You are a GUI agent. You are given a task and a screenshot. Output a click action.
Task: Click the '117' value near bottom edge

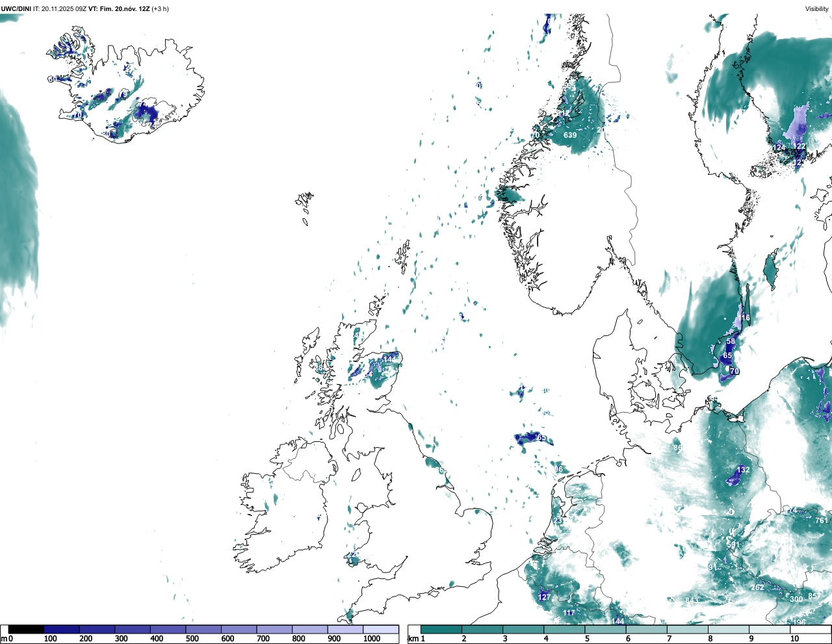pos(569,613)
